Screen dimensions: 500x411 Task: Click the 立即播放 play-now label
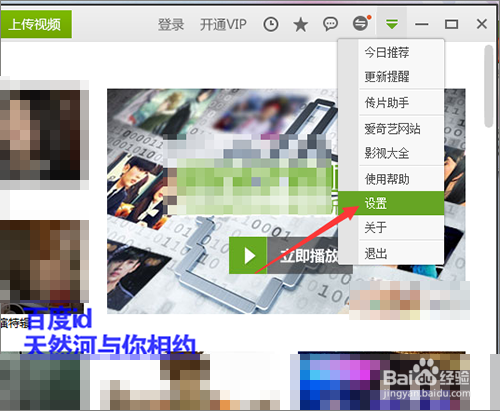coord(308,256)
